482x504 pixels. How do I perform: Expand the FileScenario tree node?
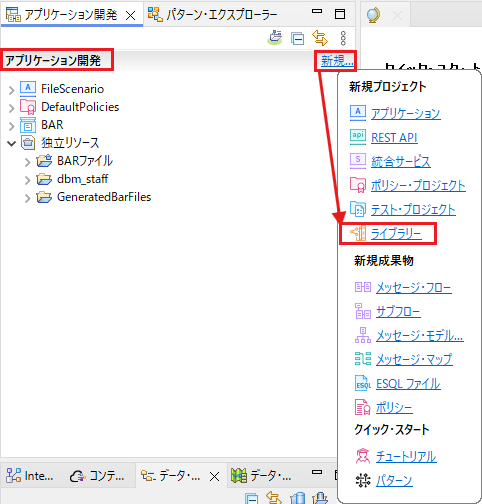12,90
